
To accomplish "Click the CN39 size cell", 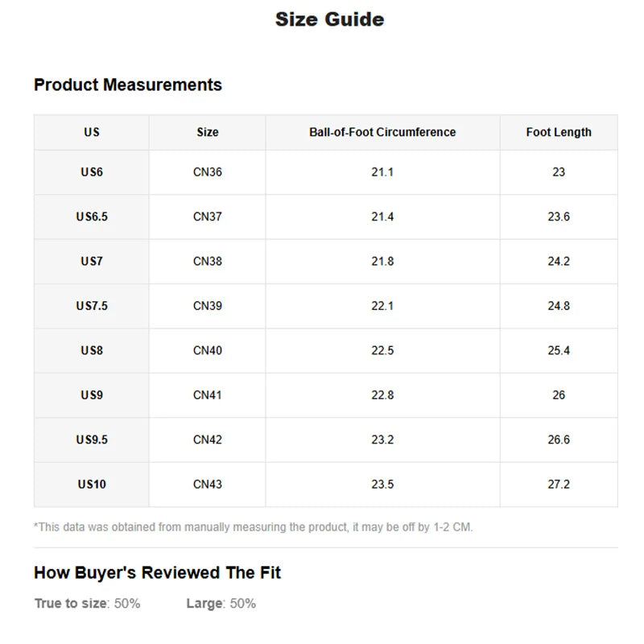I will (207, 306).
